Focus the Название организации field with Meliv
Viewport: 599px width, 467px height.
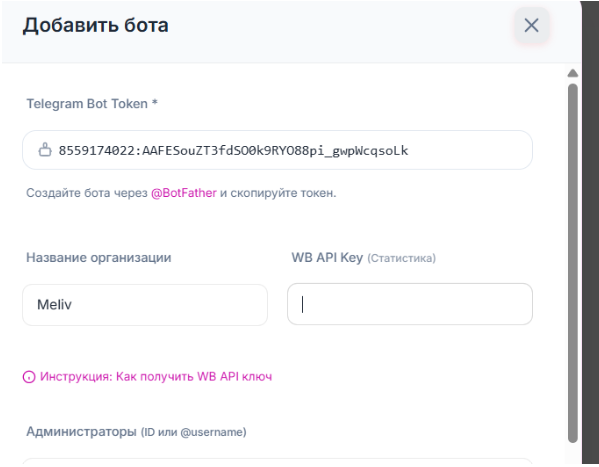145,305
